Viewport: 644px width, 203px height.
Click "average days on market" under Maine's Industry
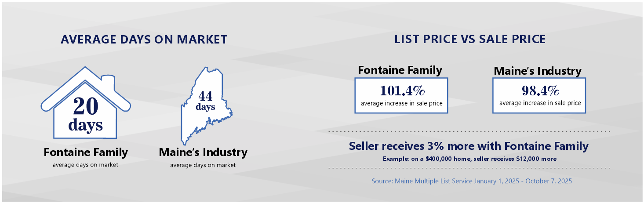203,165
